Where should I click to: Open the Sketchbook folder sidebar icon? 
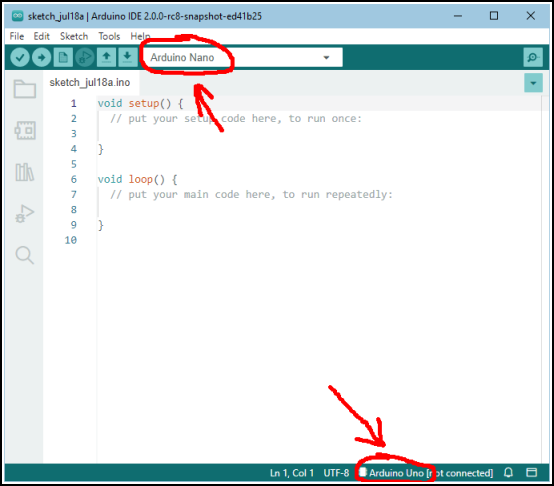pos(25,88)
